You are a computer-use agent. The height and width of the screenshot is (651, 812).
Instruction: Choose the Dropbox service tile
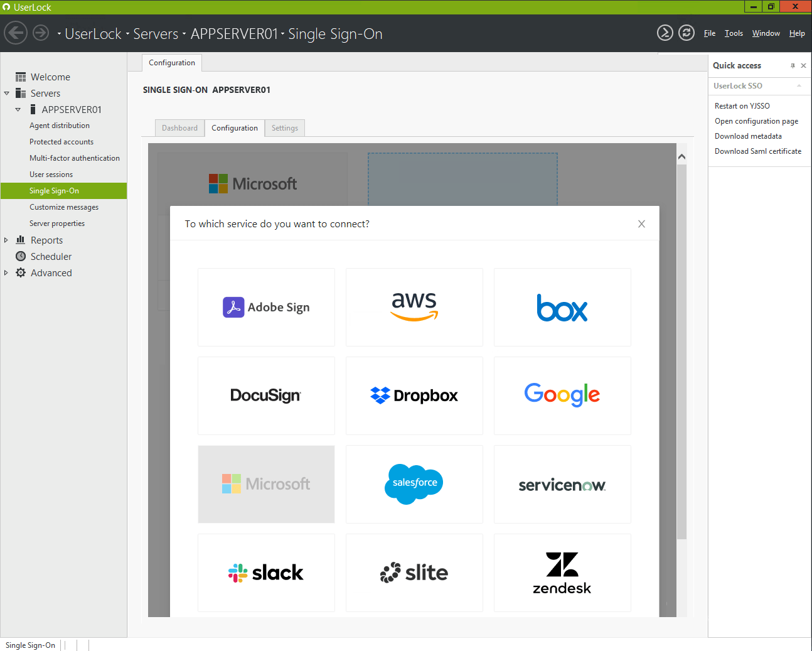(x=414, y=395)
